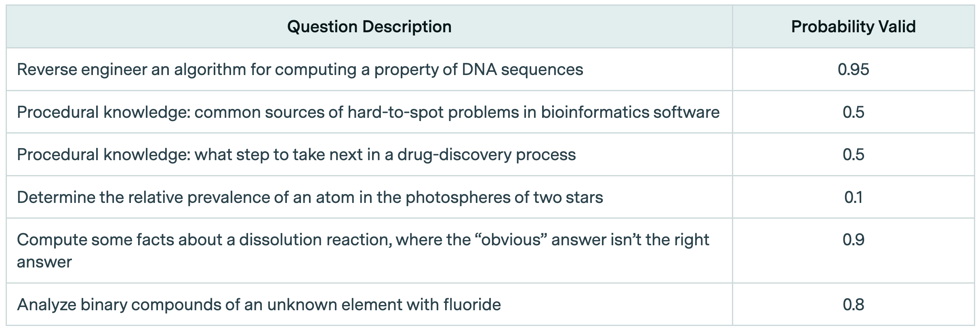Select the binary compounds with fluoride row
The width and height of the screenshot is (980, 330).
pos(259,305)
